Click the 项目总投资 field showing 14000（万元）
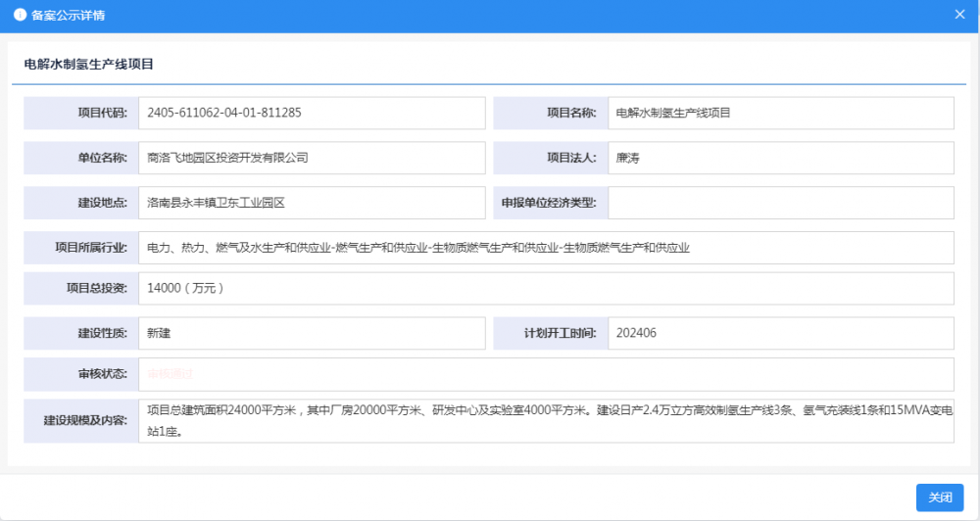This screenshot has width=980, height=521. [546, 289]
